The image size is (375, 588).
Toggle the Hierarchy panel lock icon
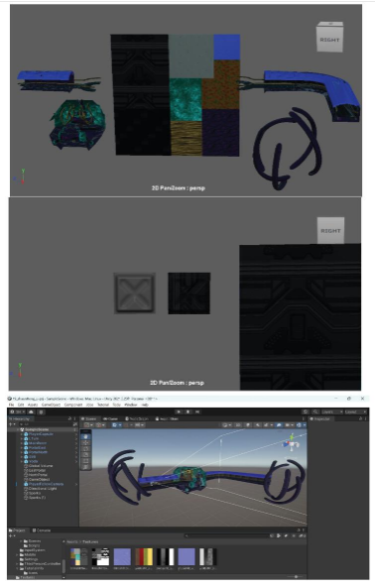[x=69, y=418]
